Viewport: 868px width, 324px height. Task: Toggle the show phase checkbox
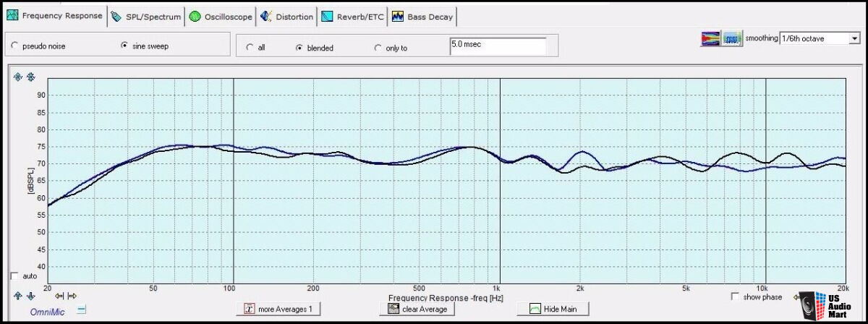[736, 297]
